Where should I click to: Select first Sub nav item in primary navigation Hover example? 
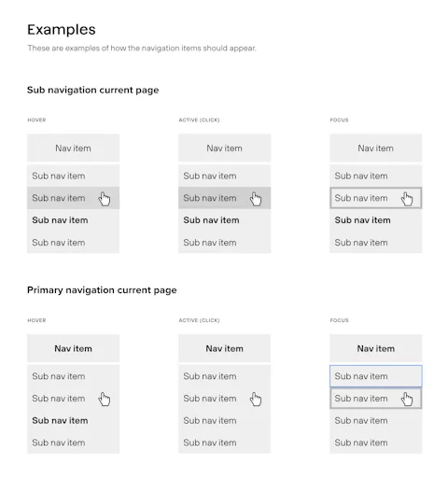pos(73,376)
